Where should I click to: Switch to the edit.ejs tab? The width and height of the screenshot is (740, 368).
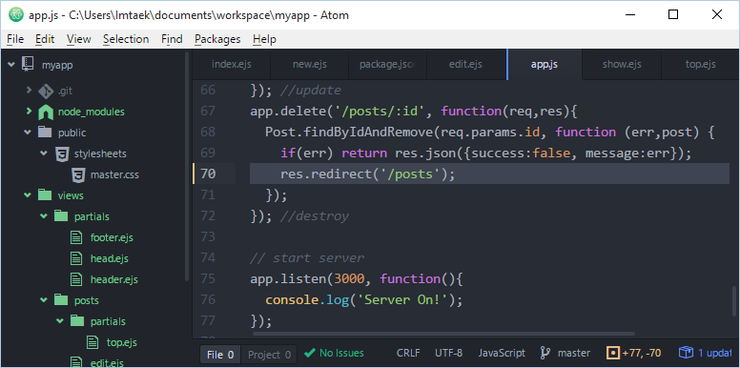click(466, 65)
